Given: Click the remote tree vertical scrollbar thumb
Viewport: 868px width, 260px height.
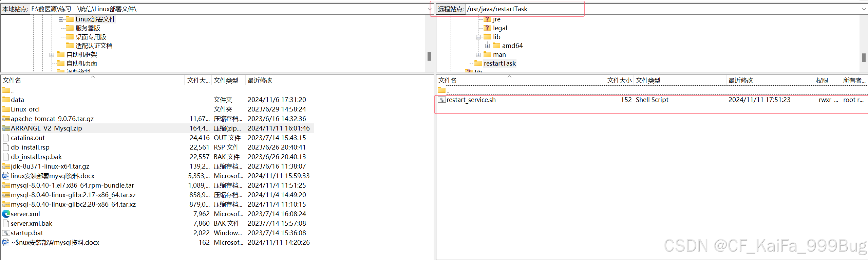Looking at the screenshot, I should (864, 58).
